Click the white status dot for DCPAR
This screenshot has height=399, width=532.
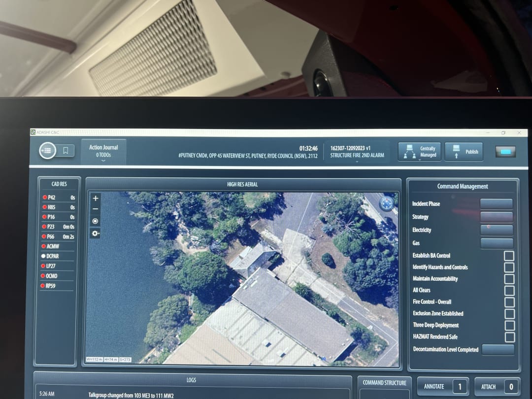coord(43,256)
